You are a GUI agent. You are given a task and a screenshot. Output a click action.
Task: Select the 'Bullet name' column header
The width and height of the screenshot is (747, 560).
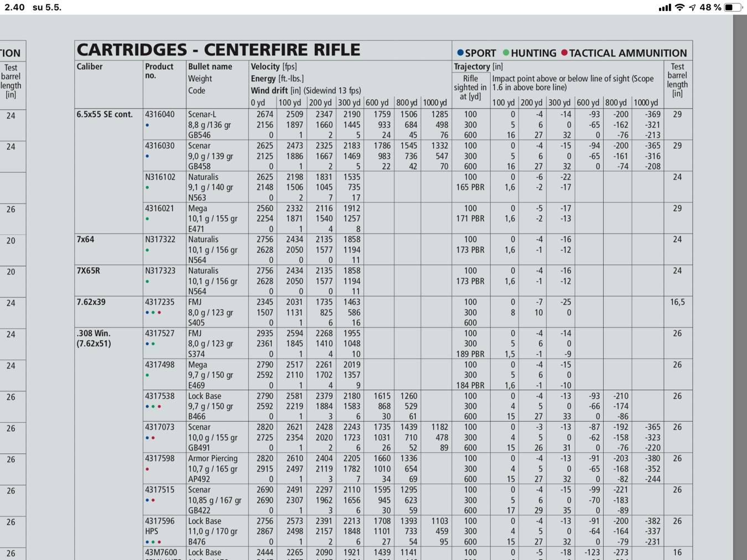pyautogui.click(x=210, y=66)
